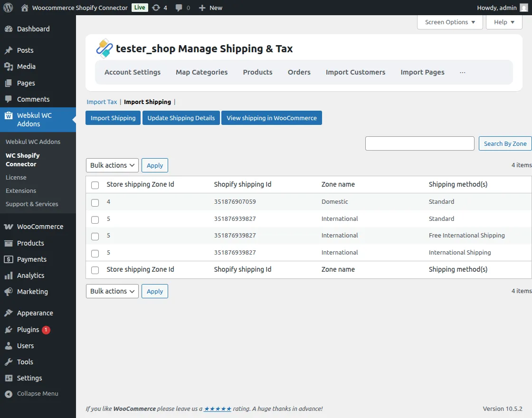532x418 pixels.
Task: Check the Domestic zone row checkbox
Action: [x=95, y=202]
